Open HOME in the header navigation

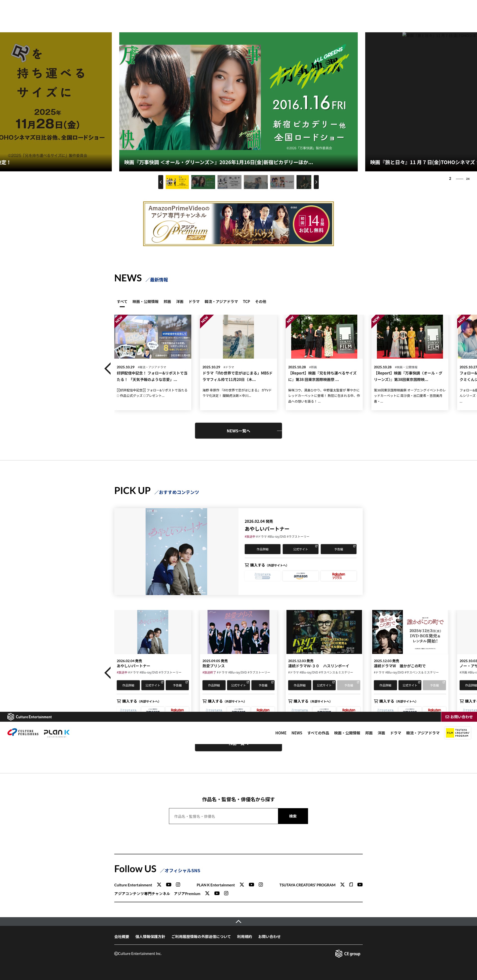point(281,733)
